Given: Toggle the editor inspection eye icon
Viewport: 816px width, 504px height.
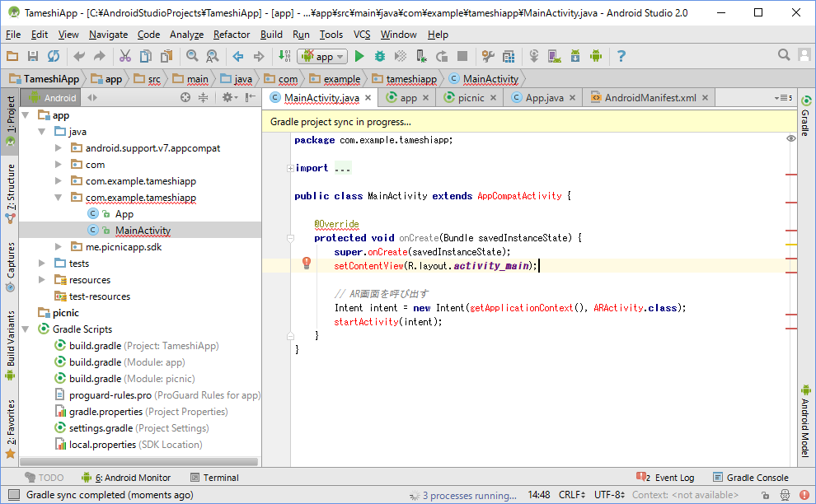Looking at the screenshot, I should coord(791,138).
